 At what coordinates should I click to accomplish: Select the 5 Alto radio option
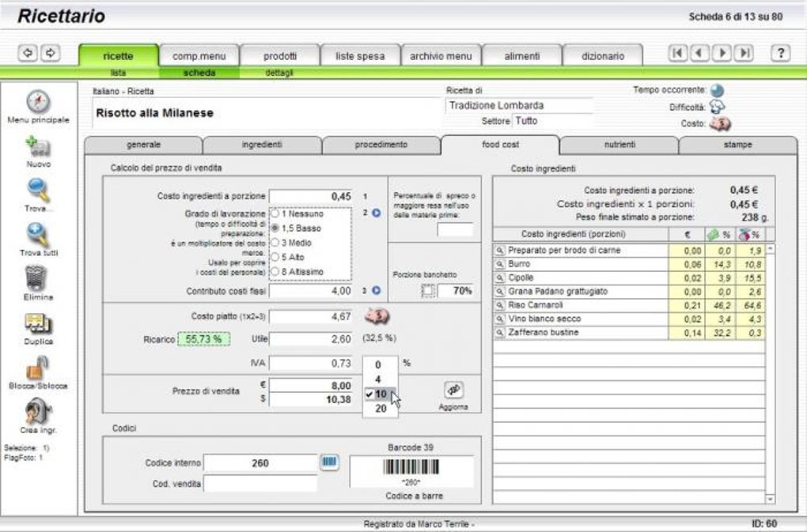[x=275, y=256]
